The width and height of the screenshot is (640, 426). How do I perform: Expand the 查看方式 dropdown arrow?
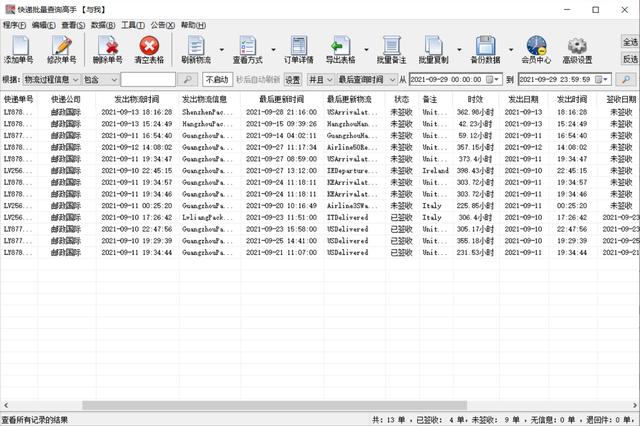click(273, 50)
